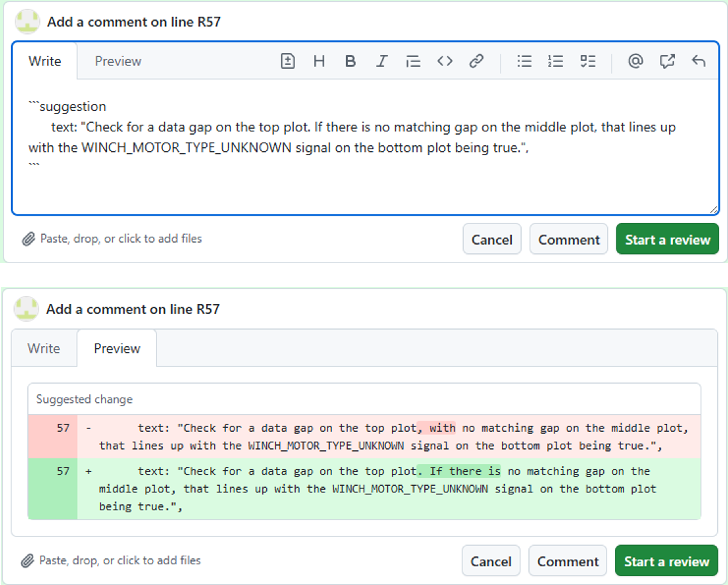Grab the text area resize handle corner
Image resolution: width=728 pixels, height=585 pixels.
[713, 210]
